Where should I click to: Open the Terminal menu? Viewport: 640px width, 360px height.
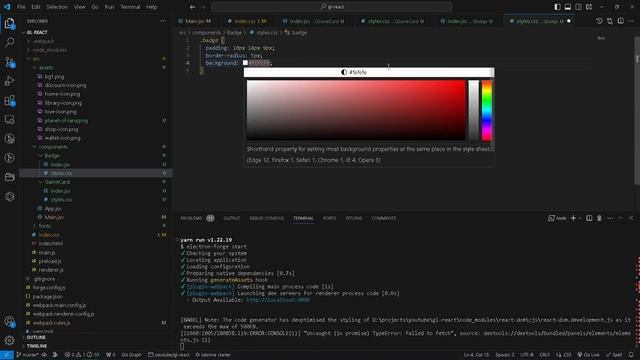(x=130, y=7)
